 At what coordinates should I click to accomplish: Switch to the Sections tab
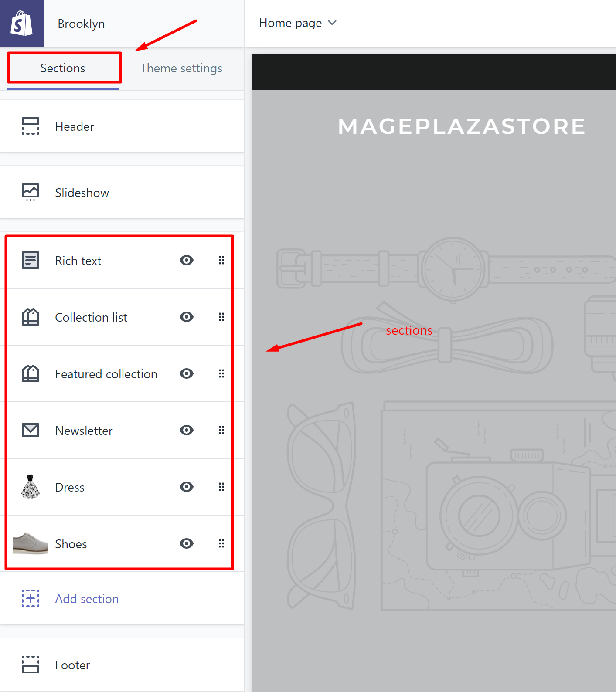(63, 68)
